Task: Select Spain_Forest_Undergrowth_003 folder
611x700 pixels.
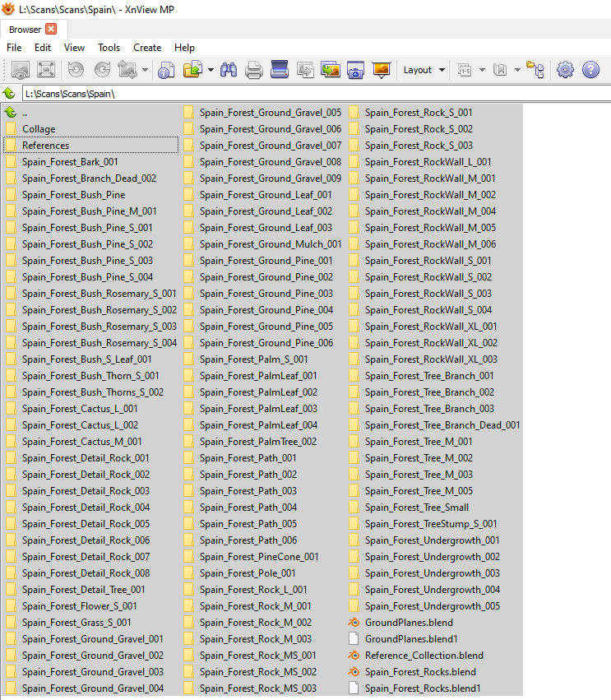Action: (x=434, y=573)
